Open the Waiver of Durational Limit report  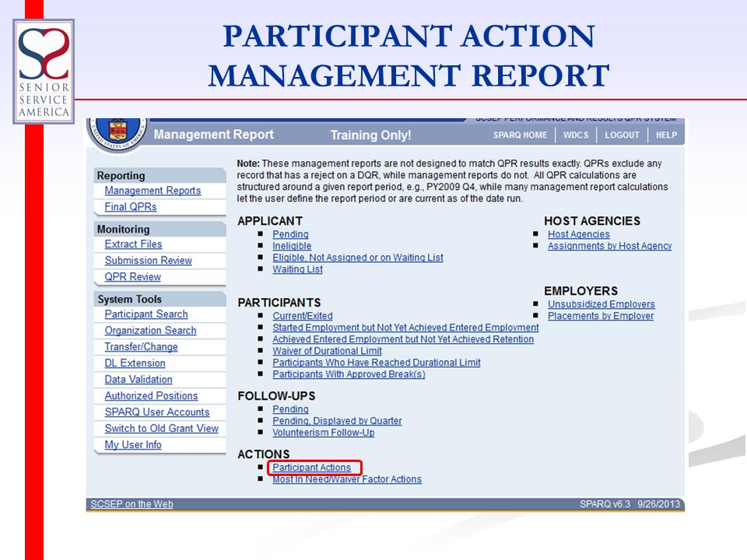click(327, 351)
